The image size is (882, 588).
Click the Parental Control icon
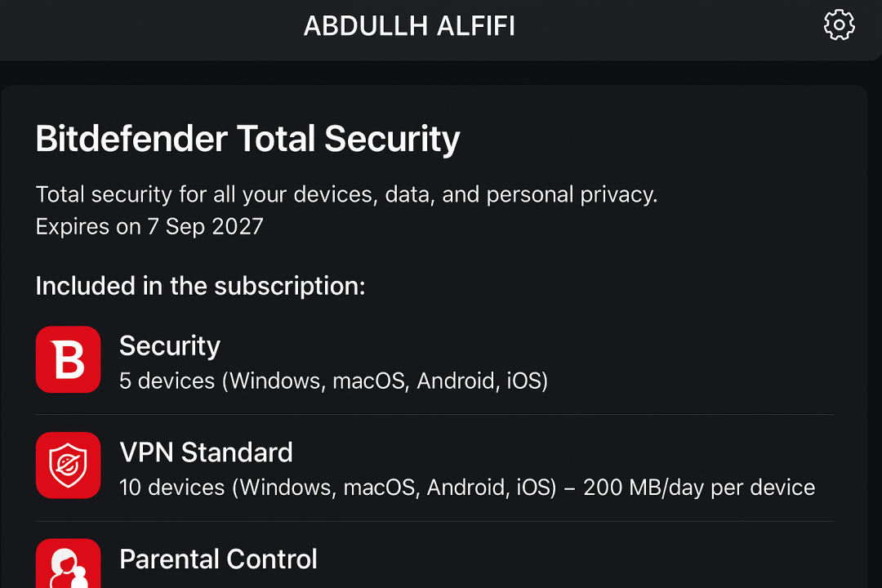click(68, 563)
